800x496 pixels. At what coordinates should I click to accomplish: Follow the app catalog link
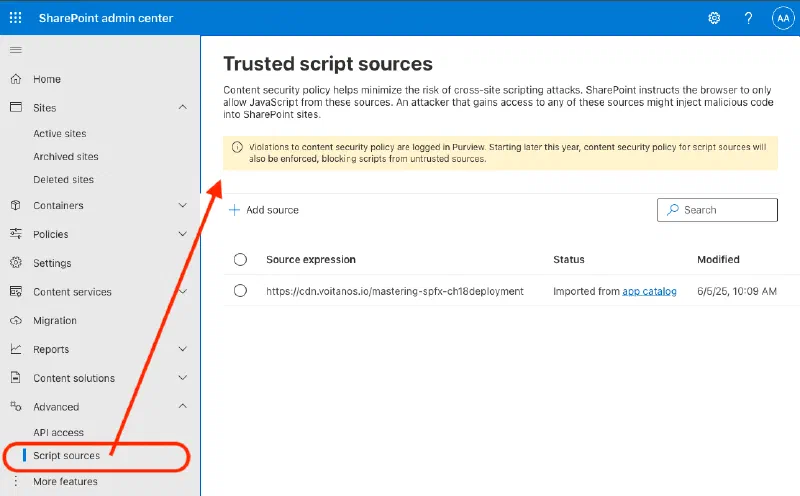649,291
